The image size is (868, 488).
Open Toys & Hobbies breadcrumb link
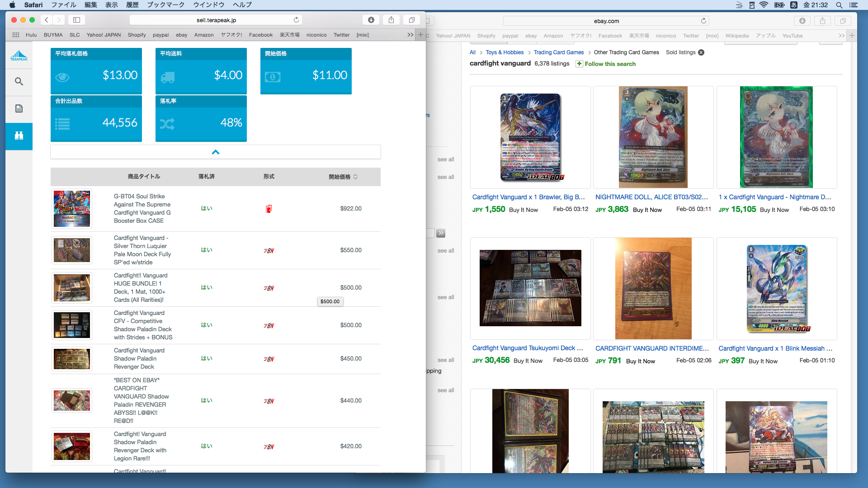pyautogui.click(x=505, y=52)
